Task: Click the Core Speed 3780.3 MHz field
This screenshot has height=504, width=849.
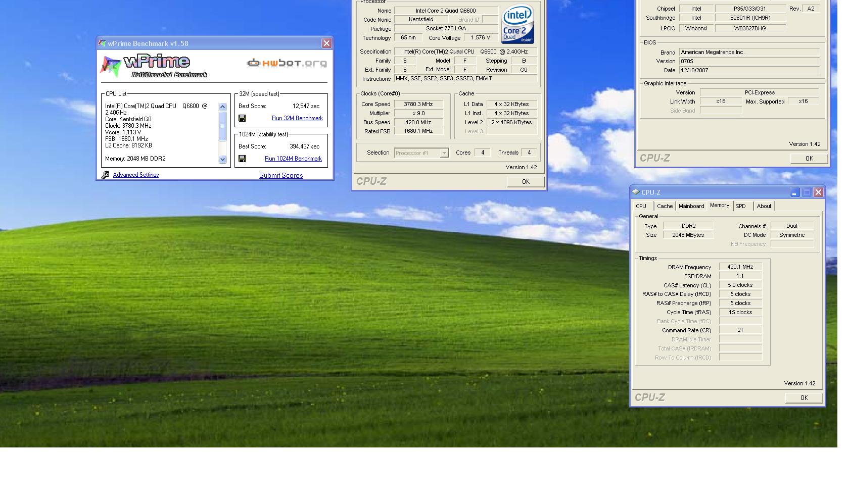Action: click(418, 104)
